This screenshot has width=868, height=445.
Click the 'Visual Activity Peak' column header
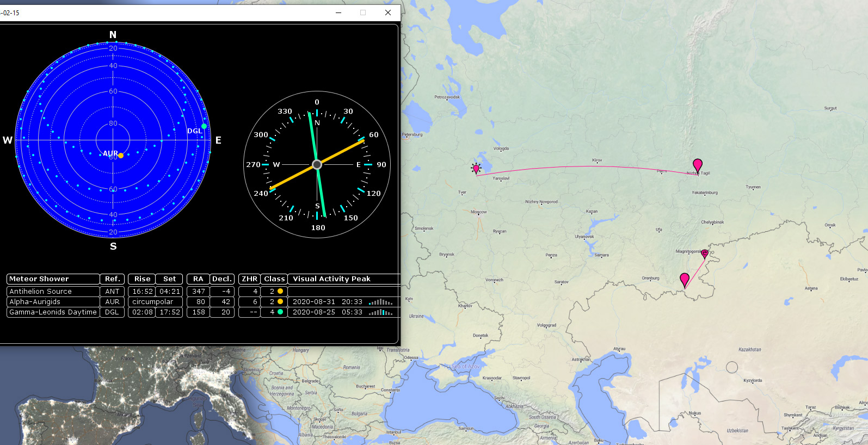click(x=344, y=279)
